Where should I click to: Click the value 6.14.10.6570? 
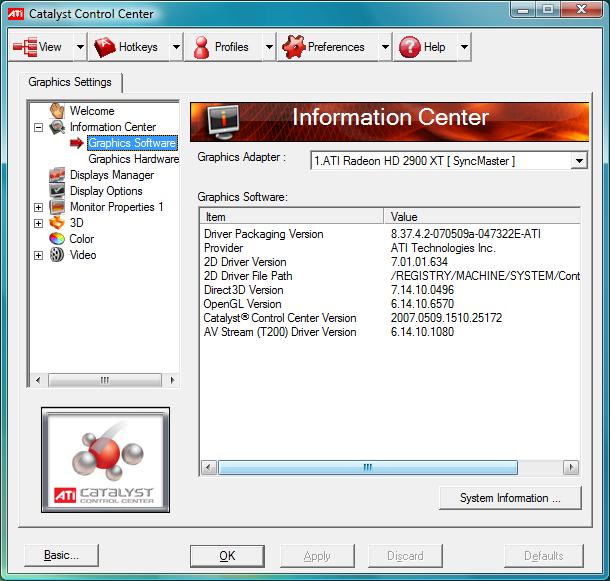click(422, 304)
